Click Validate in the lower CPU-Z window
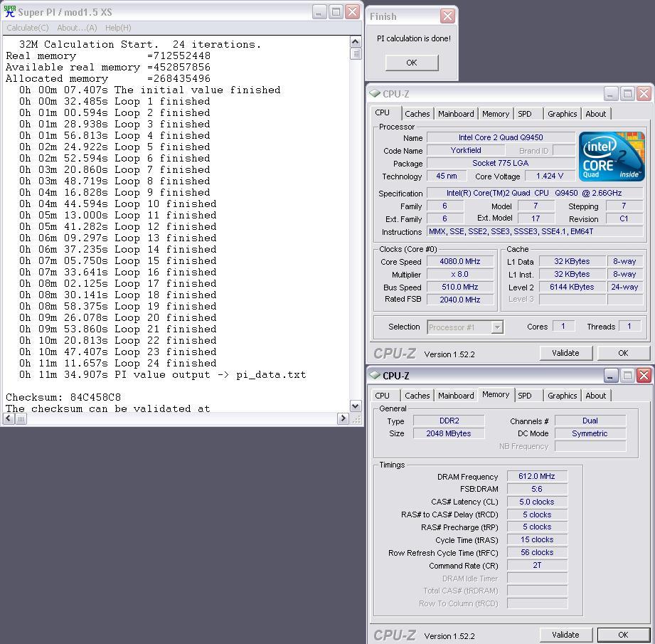This screenshot has height=644, width=655. pos(565,635)
